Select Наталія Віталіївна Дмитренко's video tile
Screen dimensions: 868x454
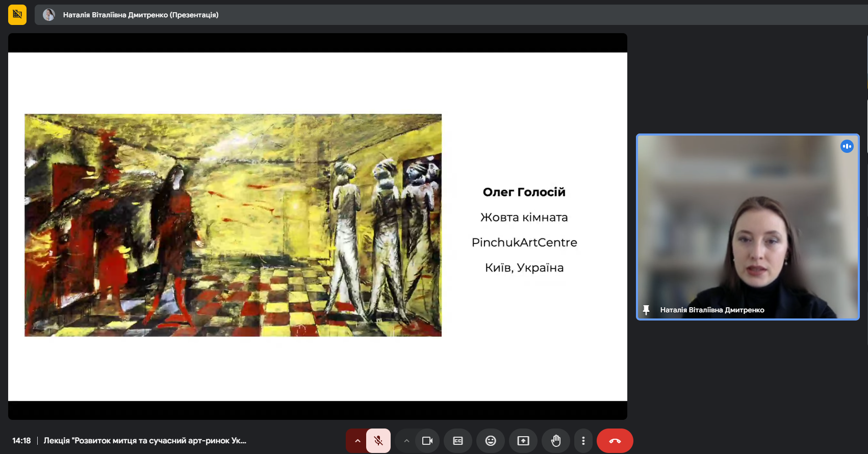tap(748, 227)
